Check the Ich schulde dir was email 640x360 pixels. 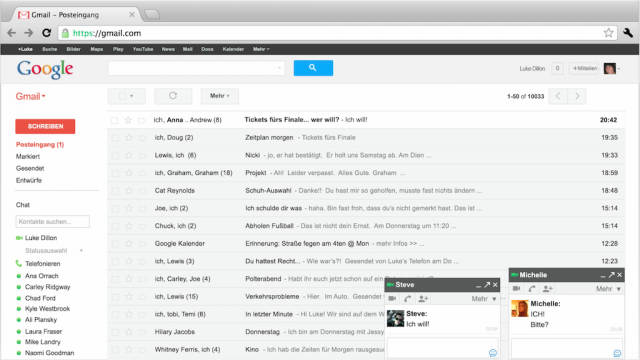[115, 209]
